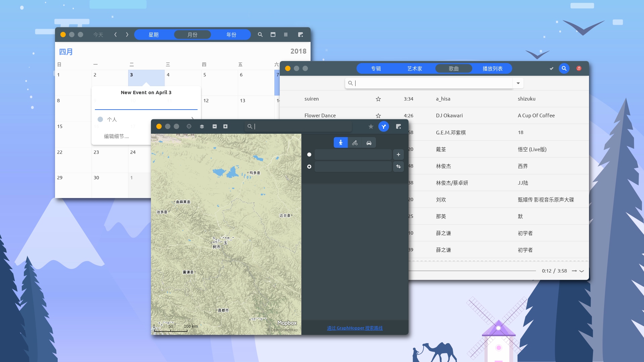Go to previous period in Calendar
The image size is (644, 362).
click(x=115, y=35)
